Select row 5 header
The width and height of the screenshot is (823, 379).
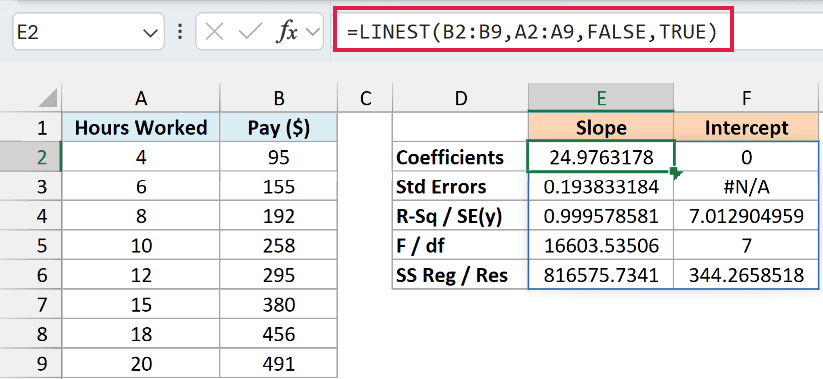(x=30, y=245)
